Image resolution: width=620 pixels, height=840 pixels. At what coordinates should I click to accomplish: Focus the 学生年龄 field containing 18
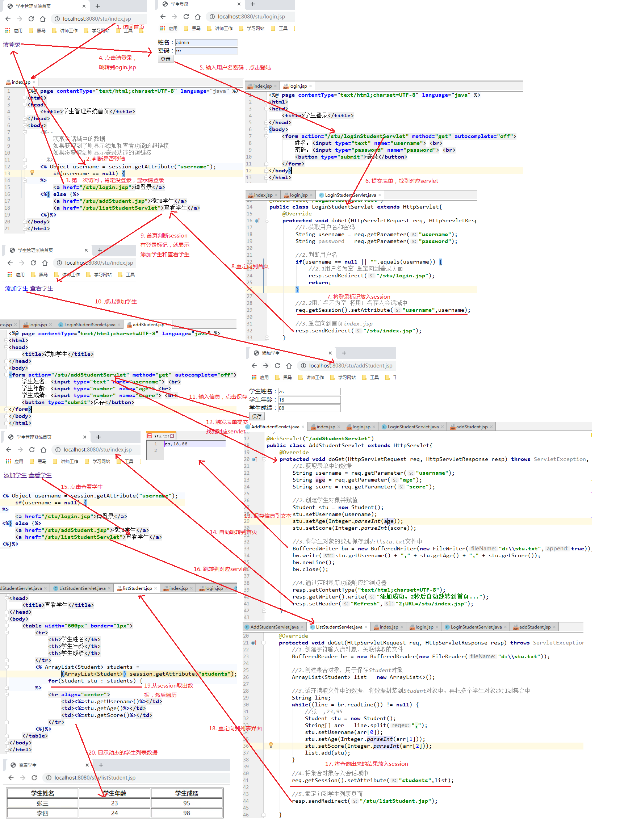(309, 400)
